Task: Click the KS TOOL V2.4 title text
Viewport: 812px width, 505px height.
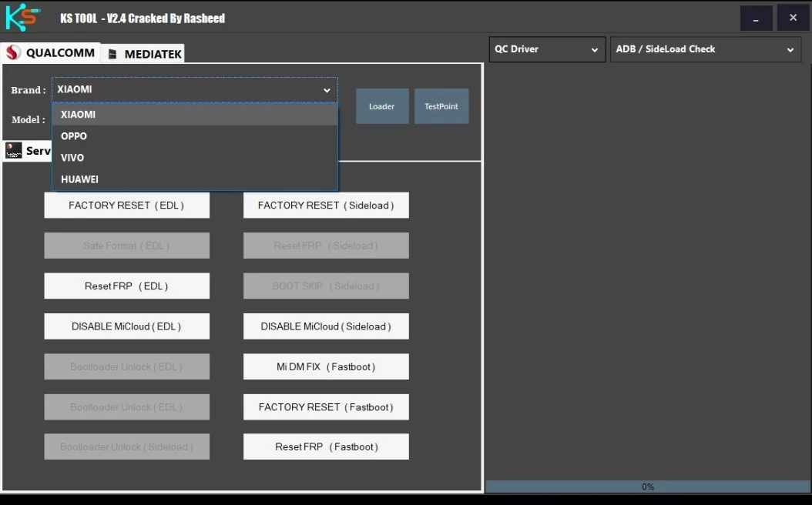Action: point(143,18)
